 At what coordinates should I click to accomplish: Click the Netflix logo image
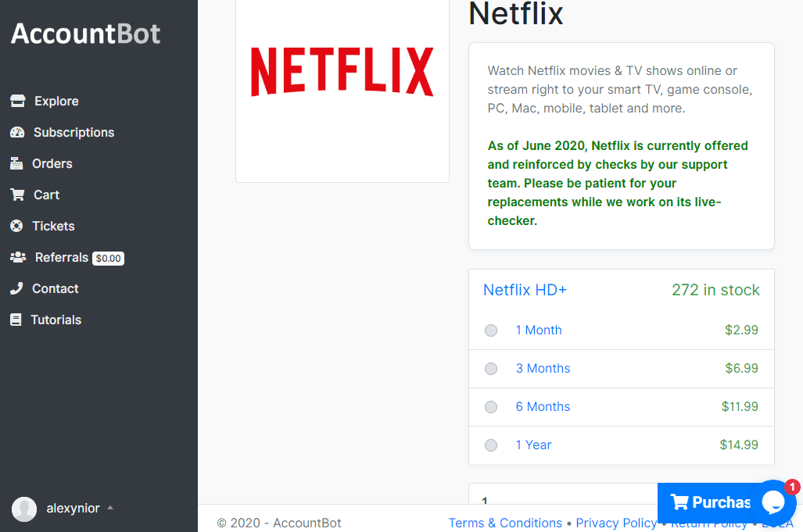click(x=342, y=72)
